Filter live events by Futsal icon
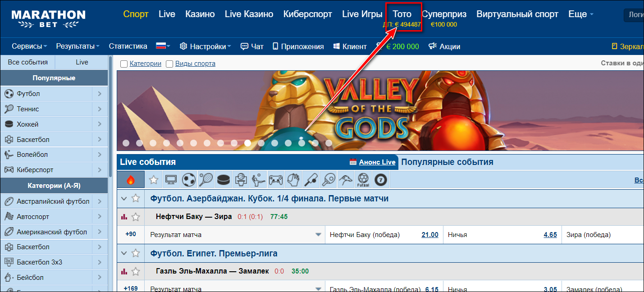Screen dimensions: 644x292 click(x=363, y=180)
